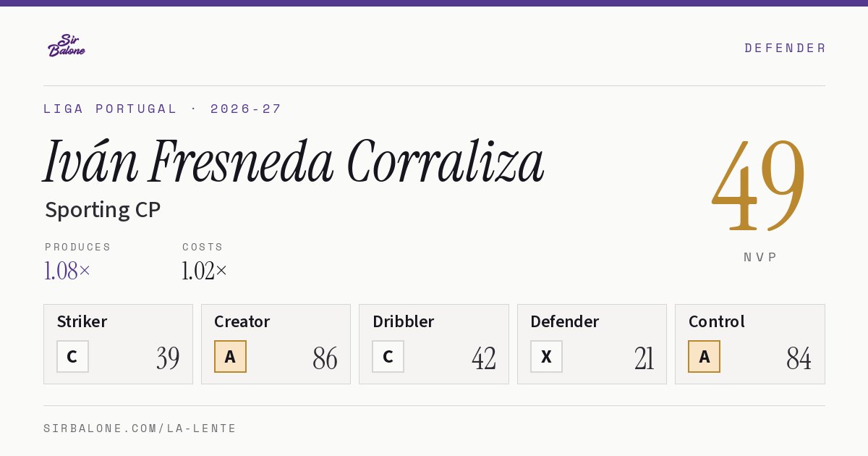Click the Defender score 21
The height and width of the screenshot is (456, 868).
pos(644,358)
